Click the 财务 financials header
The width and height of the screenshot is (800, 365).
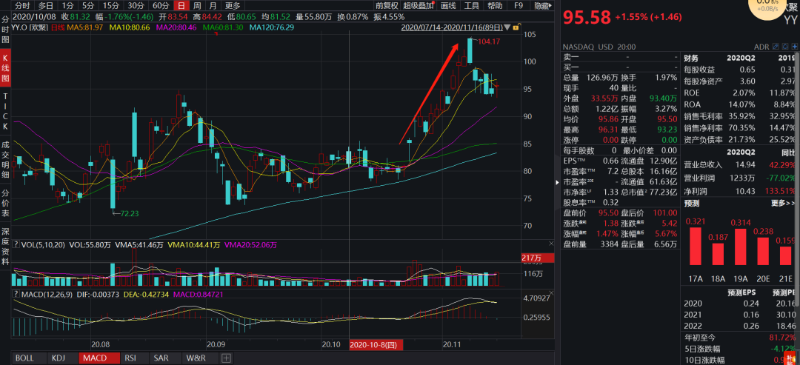coord(692,58)
